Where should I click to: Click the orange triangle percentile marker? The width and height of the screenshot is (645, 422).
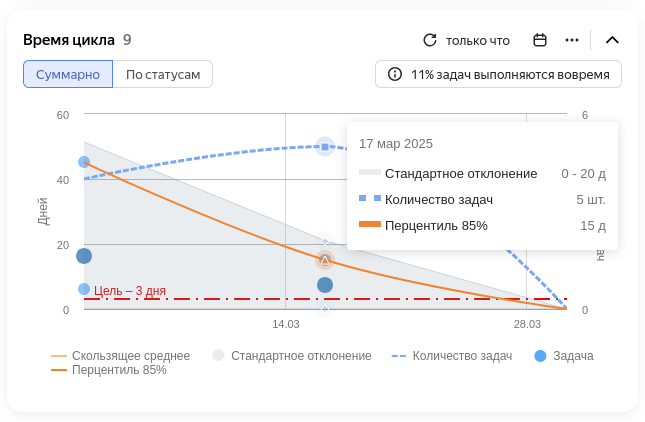click(x=325, y=260)
